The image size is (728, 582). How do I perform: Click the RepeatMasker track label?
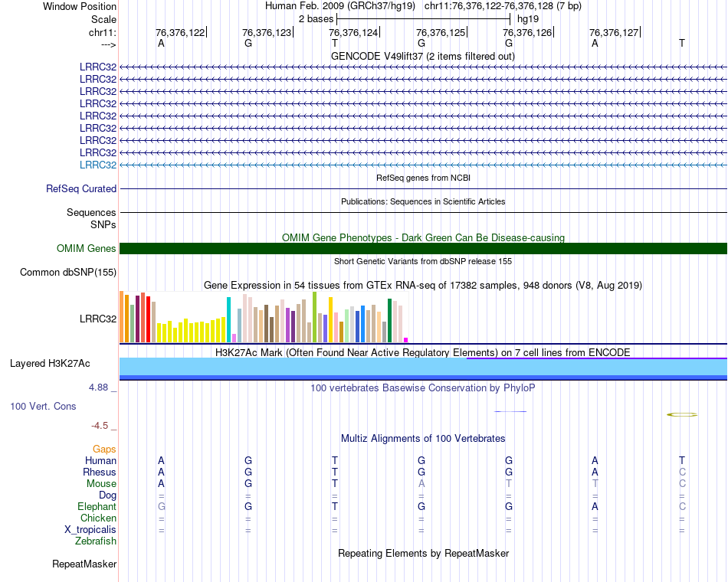84,564
